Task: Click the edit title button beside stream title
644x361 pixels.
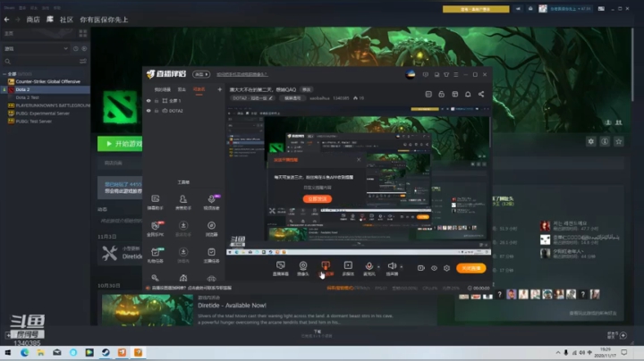Action: point(307,89)
